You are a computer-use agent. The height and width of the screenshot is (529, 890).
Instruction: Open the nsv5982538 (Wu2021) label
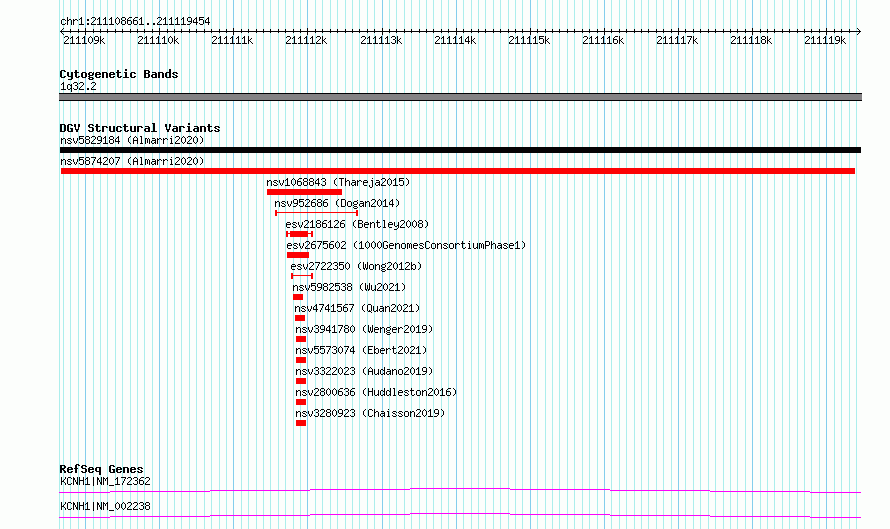[349, 287]
